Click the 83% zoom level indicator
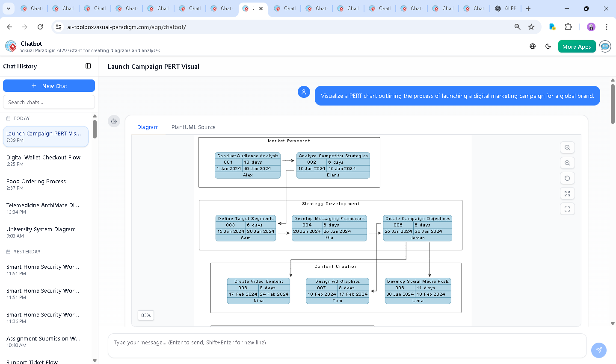The width and height of the screenshot is (616, 364). [x=146, y=315]
